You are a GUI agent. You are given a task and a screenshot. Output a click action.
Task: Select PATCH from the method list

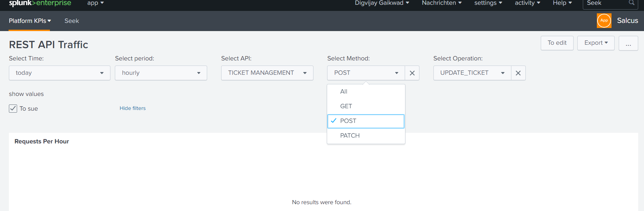[x=350, y=136]
